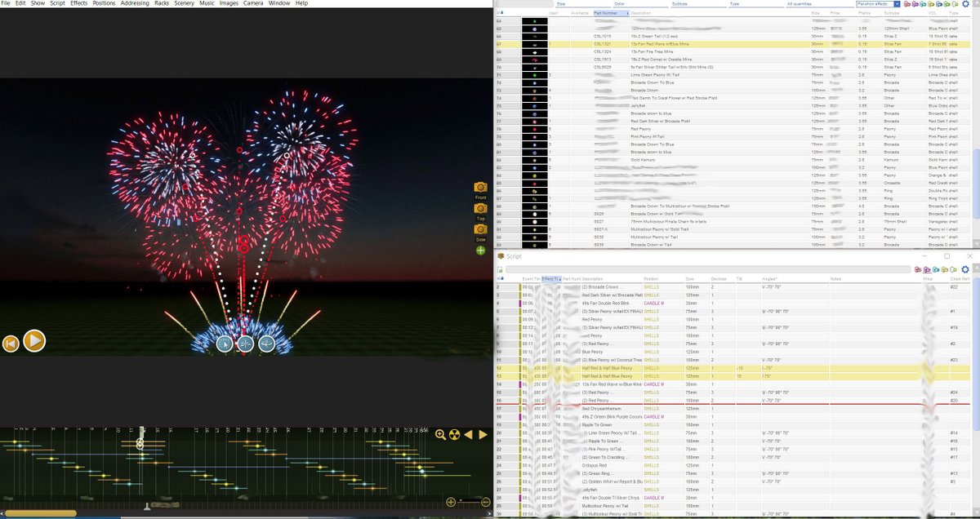980x519 pixels.
Task: Click the timeline horizontal scrollbar thumb
Action: 39,513
